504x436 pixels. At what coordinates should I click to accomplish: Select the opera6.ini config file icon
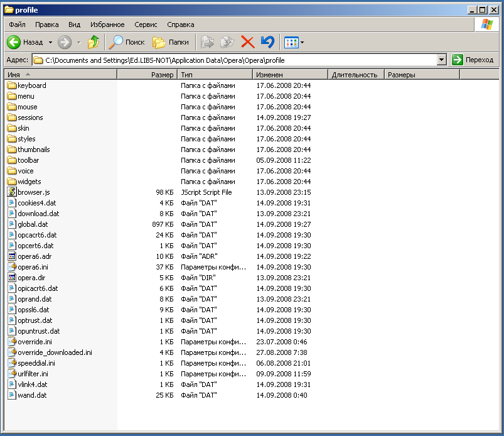pos(12,267)
